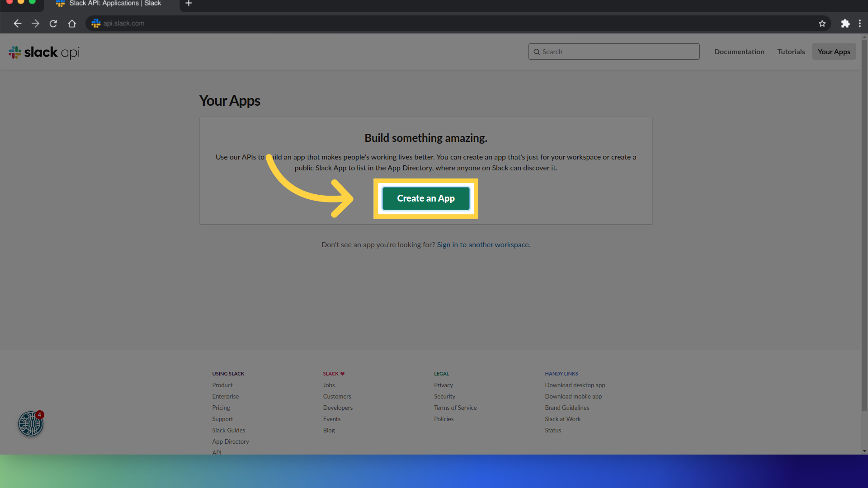Click the Search input field

tap(614, 52)
